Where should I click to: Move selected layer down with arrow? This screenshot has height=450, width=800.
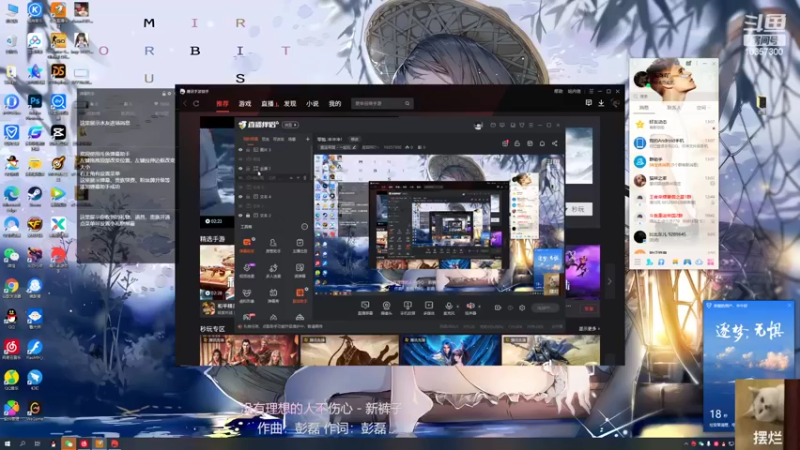pyautogui.click(x=298, y=178)
